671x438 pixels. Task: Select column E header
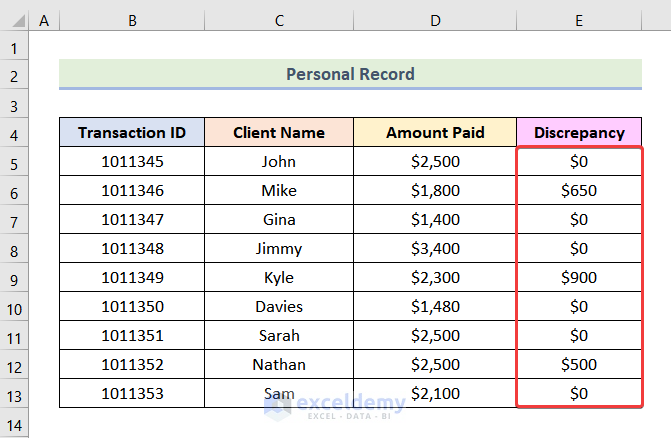[x=579, y=20]
